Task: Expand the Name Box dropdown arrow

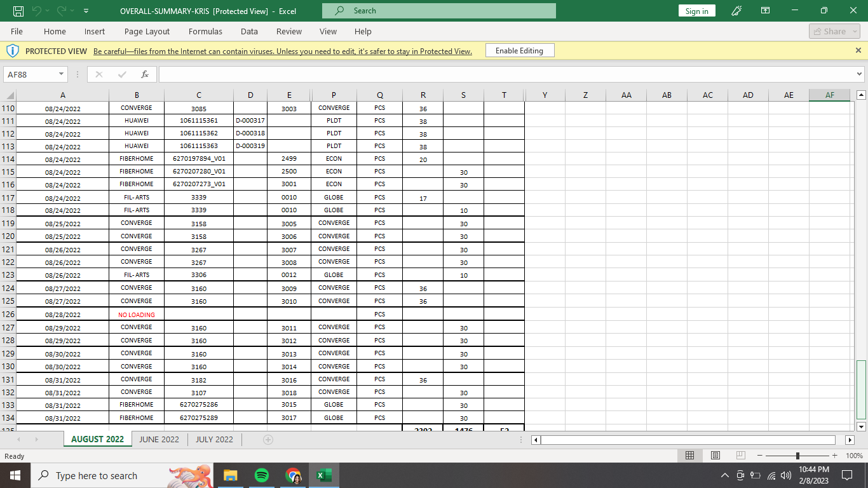Action: point(62,74)
